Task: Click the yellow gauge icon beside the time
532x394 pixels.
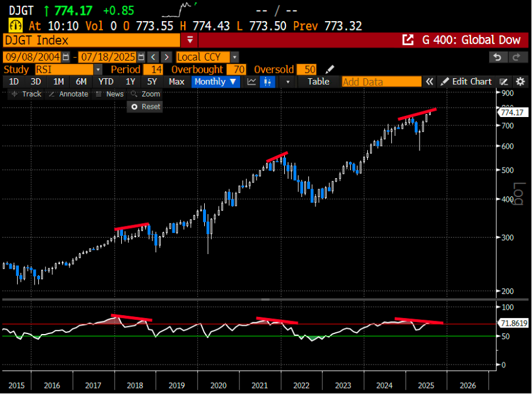Action: click(16, 26)
